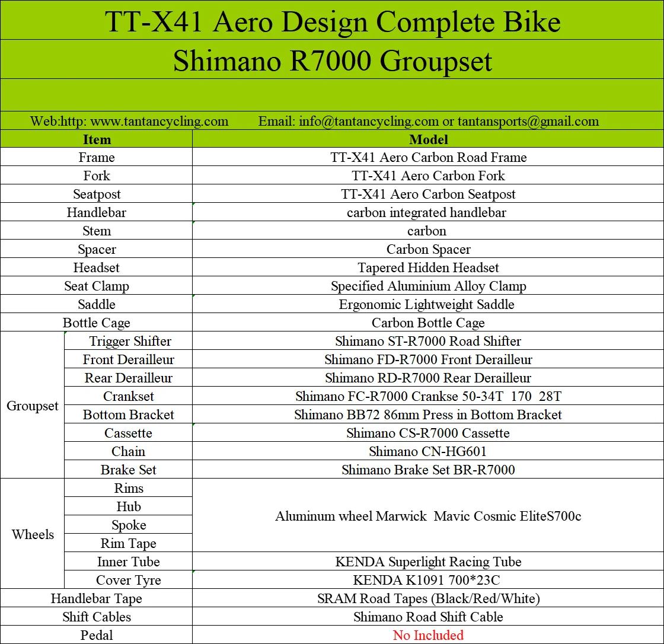Click the 'Crankset' item cell
This screenshot has height=644, width=664.
[128, 396]
